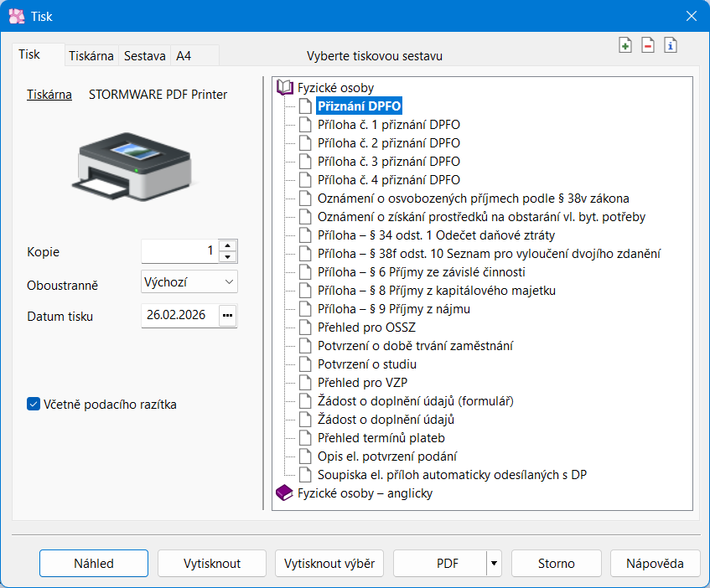Click the document icon next to Přehled pro OSSZ
The width and height of the screenshot is (710, 588).
pos(305,328)
